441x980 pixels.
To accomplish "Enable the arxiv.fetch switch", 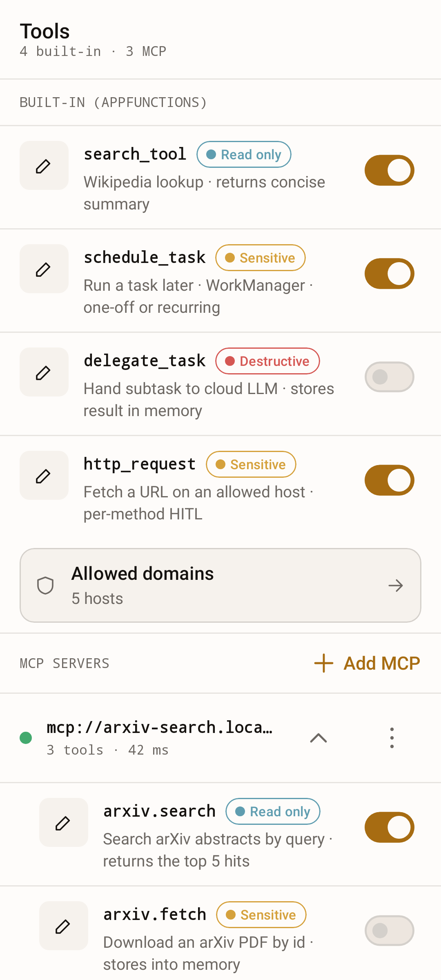I will click(x=390, y=931).
